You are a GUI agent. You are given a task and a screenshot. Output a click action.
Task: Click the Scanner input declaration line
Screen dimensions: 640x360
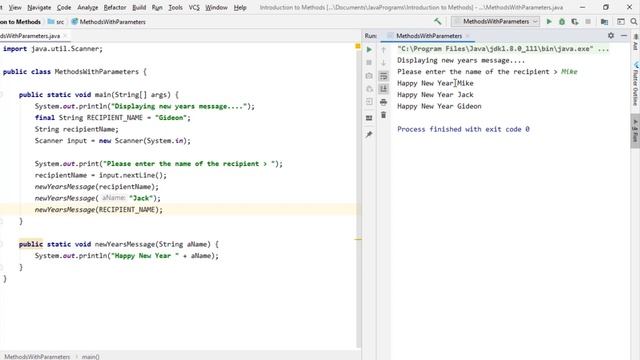pos(112,141)
